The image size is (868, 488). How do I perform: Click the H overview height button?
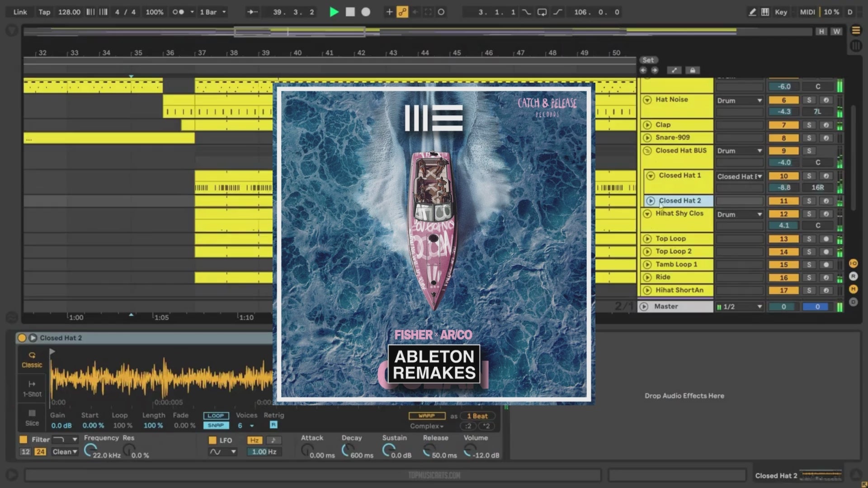click(821, 31)
